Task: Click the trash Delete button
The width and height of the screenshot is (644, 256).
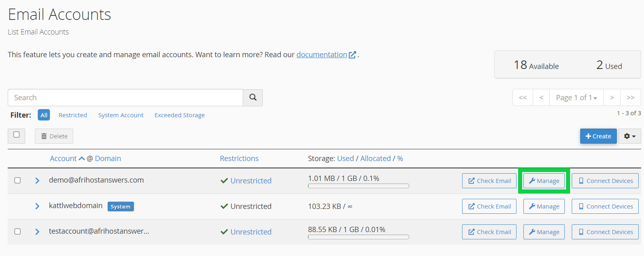Action: tap(54, 136)
